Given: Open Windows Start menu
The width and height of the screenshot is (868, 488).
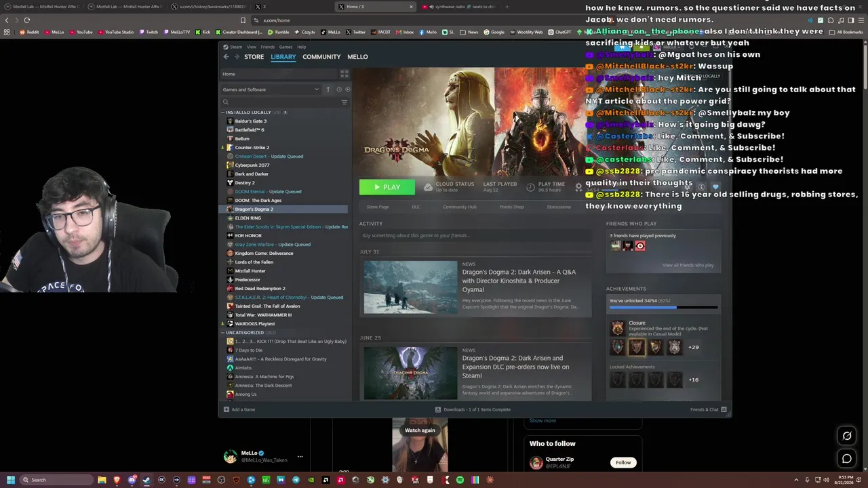Looking at the screenshot, I should (x=11, y=480).
